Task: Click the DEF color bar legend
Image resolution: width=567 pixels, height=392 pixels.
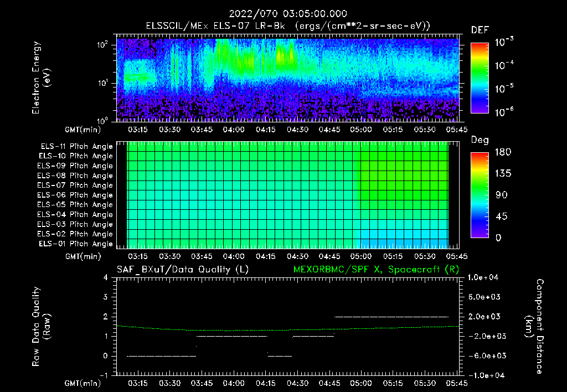Action: tap(480, 78)
